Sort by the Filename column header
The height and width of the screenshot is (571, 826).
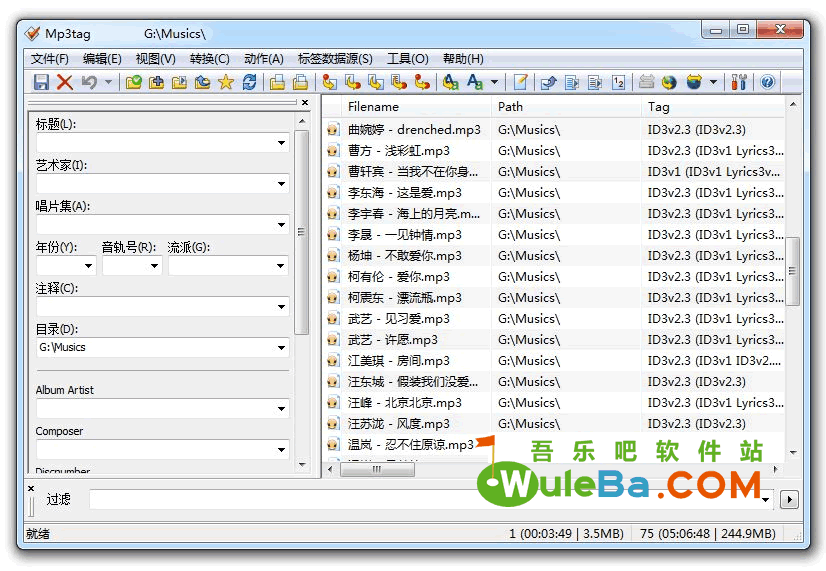(416, 107)
